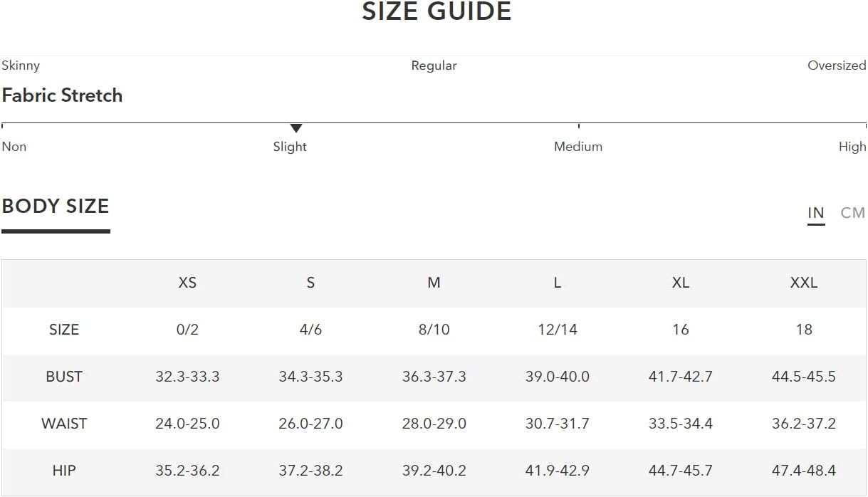Select the XS column header
Image resolution: width=868 pixels, height=497 pixels.
[187, 283]
